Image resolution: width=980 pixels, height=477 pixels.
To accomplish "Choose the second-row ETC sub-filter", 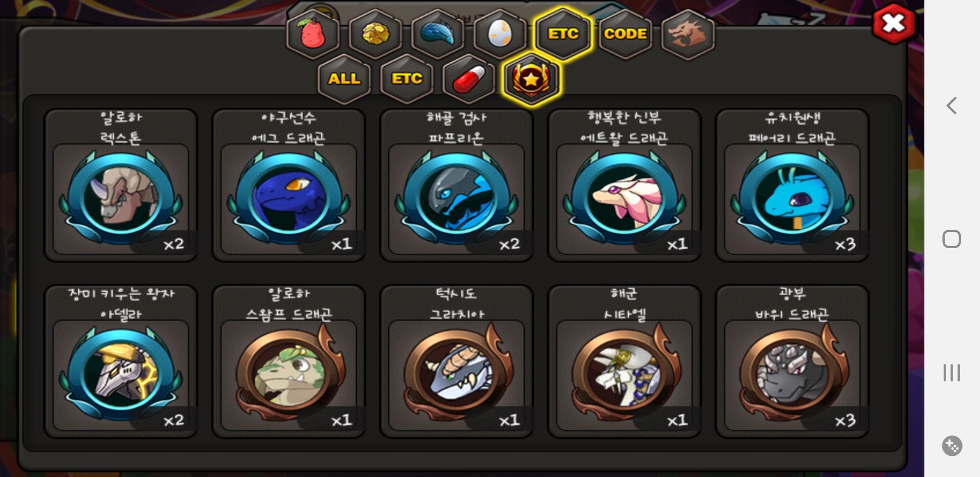I will pos(407,79).
